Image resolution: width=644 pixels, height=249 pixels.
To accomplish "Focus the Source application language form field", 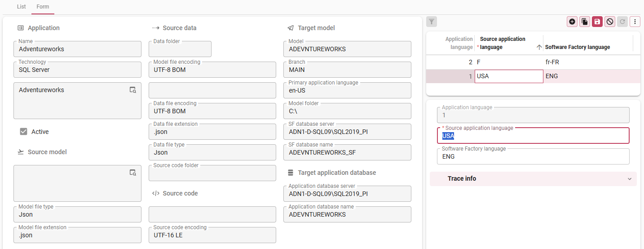I will click(x=533, y=136).
